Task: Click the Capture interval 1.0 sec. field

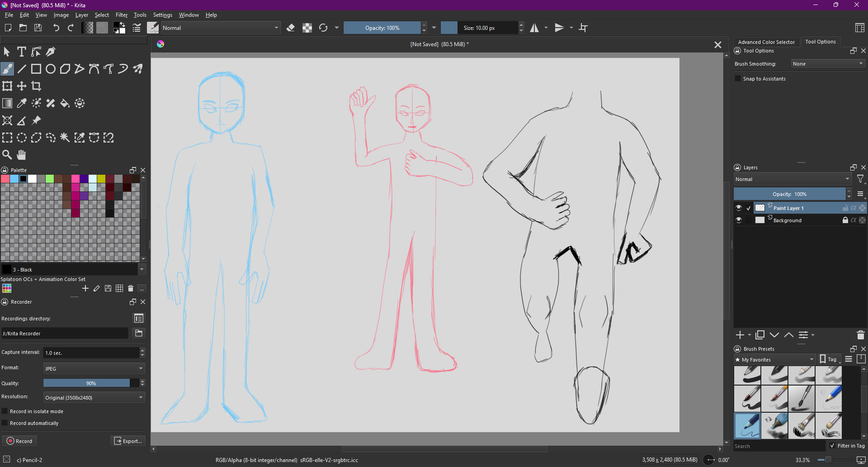Action: pyautogui.click(x=91, y=353)
